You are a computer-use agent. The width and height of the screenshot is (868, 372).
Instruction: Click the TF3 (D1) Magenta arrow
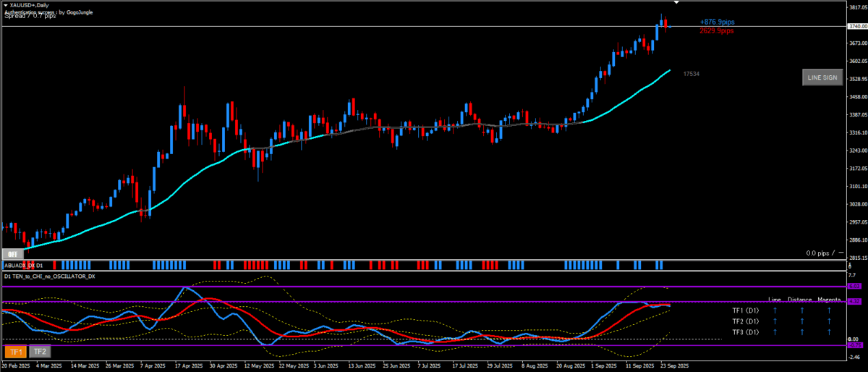829,331
